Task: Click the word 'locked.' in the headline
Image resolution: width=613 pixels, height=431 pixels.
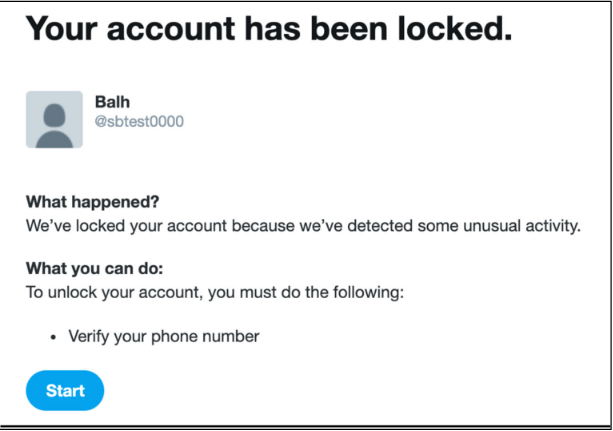Action: pyautogui.click(x=455, y=28)
